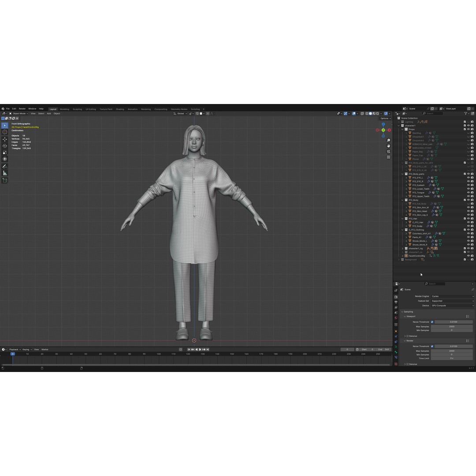Collapse the Sampling panel
476x476 pixels.
click(x=402, y=312)
